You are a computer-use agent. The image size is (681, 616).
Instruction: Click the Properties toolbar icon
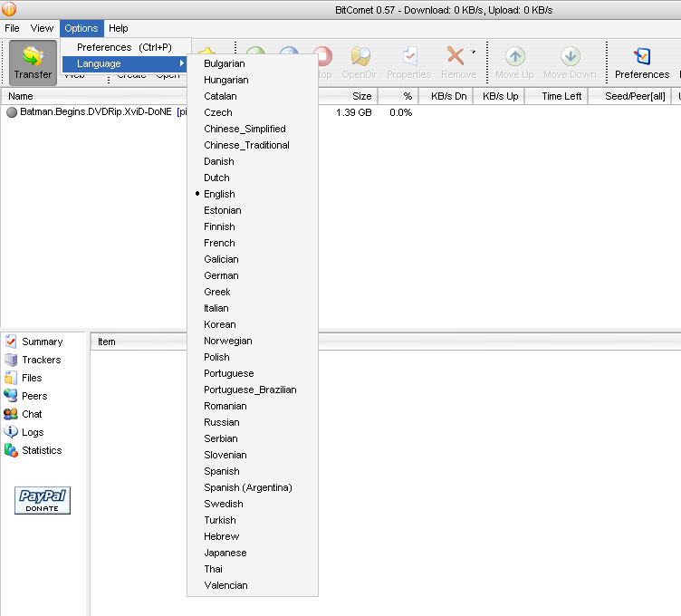coord(409,57)
